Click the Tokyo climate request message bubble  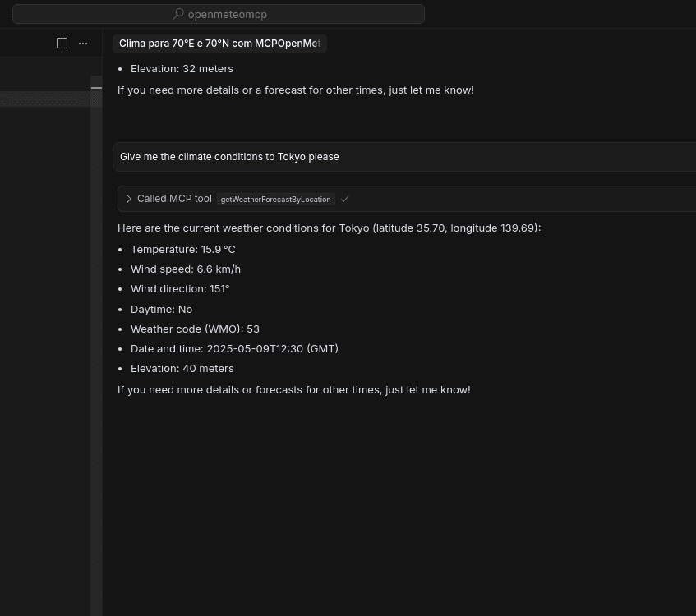coord(405,157)
